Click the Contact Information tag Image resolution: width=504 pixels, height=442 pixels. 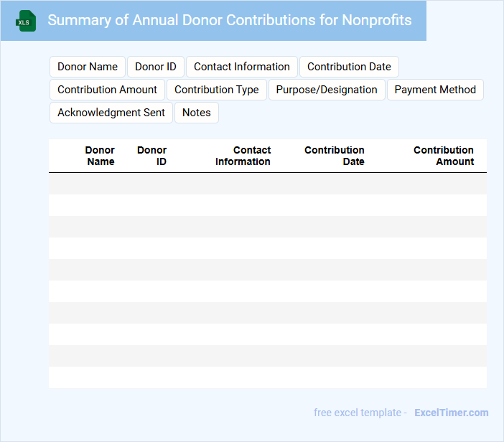pyautogui.click(x=242, y=67)
